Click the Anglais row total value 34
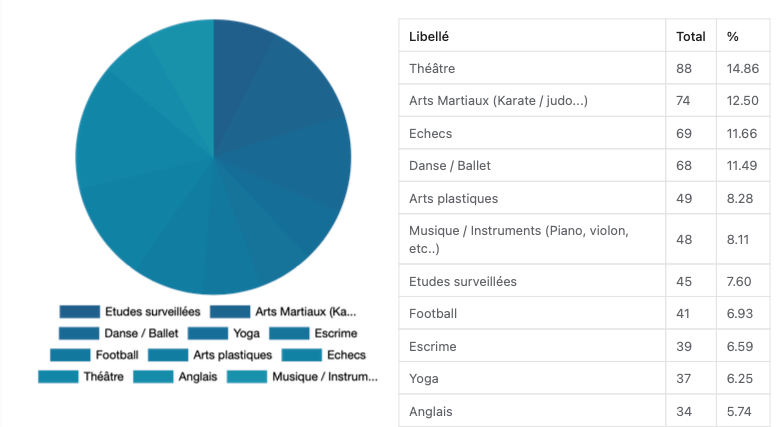 coord(684,411)
